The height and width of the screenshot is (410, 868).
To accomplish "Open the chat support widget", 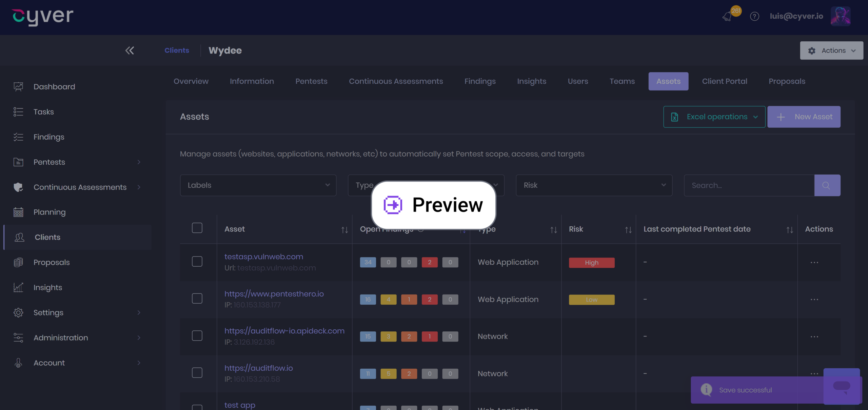I will coord(842,386).
